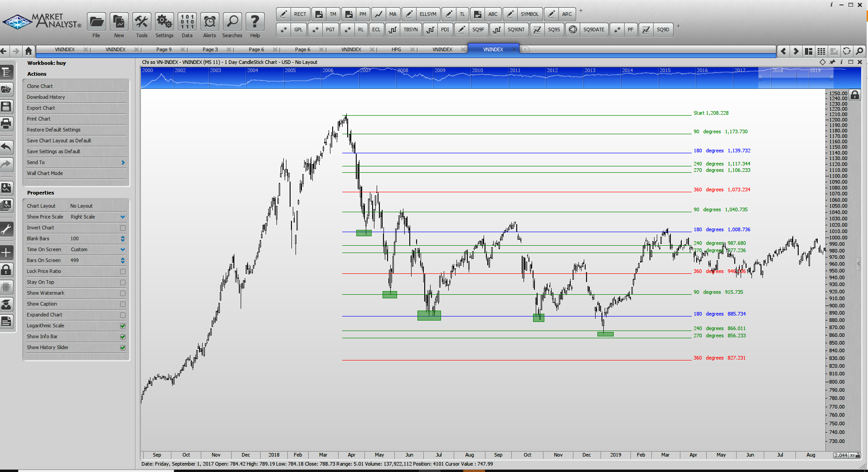Click the price scale lock icon

coord(854,95)
